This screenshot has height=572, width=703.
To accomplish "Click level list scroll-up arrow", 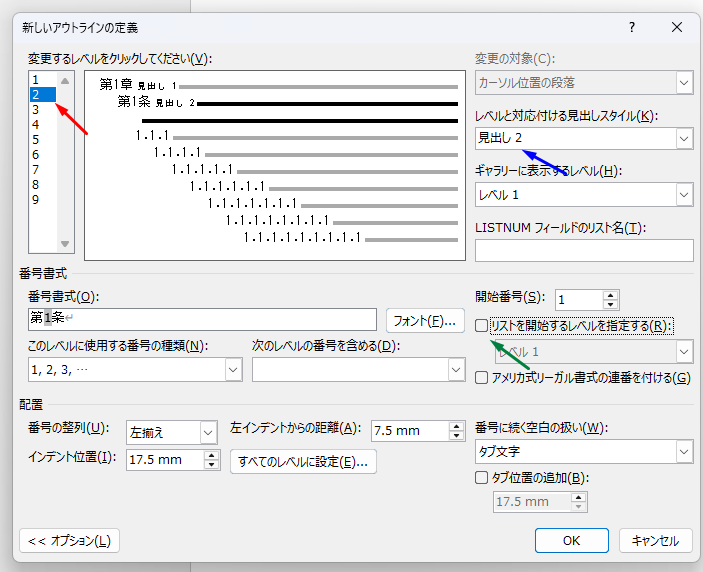I will [65, 81].
